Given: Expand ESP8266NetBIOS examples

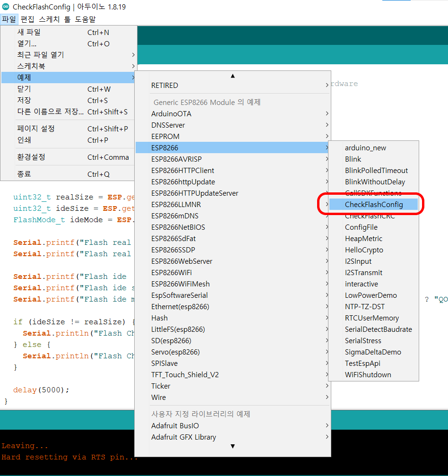Looking at the screenshot, I should [233, 227].
